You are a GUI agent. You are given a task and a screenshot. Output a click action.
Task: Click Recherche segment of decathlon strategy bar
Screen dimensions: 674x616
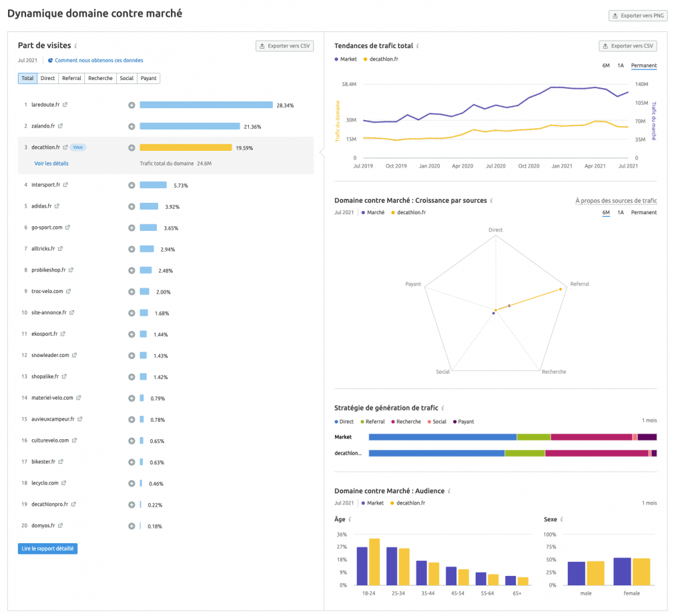pyautogui.click(x=597, y=453)
